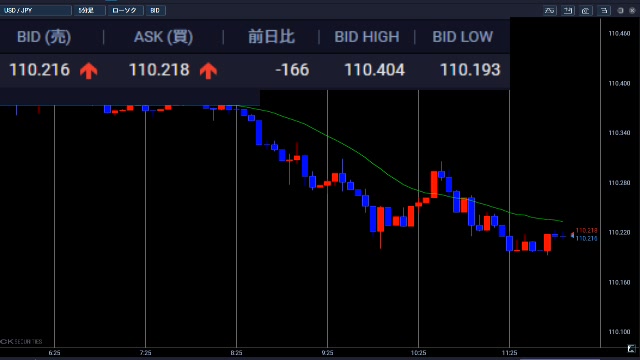The width and height of the screenshot is (640, 360).
Task: Maximize the chart panel window
Action: [x=620, y=11]
